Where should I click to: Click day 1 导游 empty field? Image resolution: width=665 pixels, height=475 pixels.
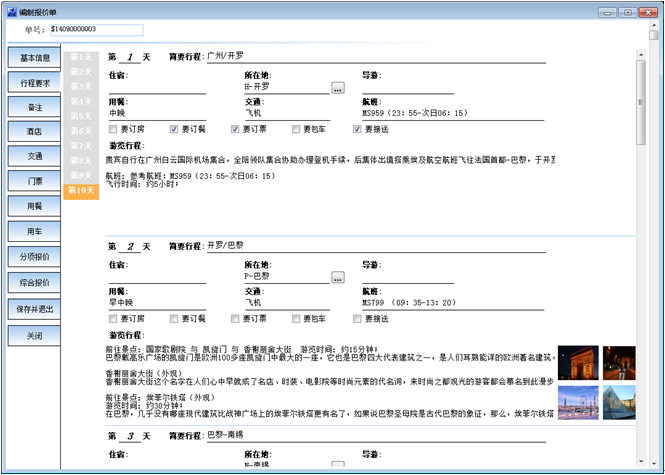click(x=408, y=87)
